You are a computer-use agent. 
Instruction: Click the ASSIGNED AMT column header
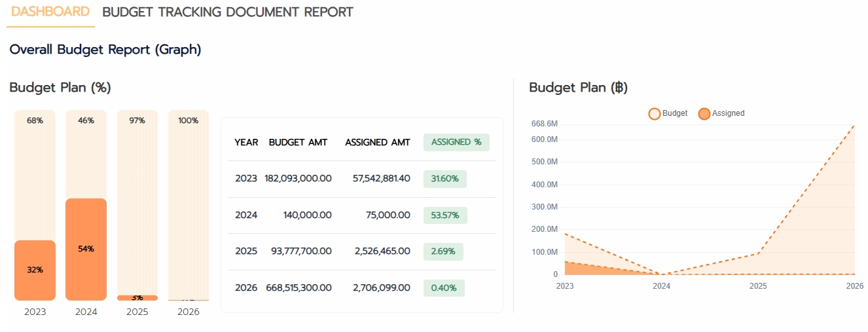pyautogui.click(x=378, y=142)
